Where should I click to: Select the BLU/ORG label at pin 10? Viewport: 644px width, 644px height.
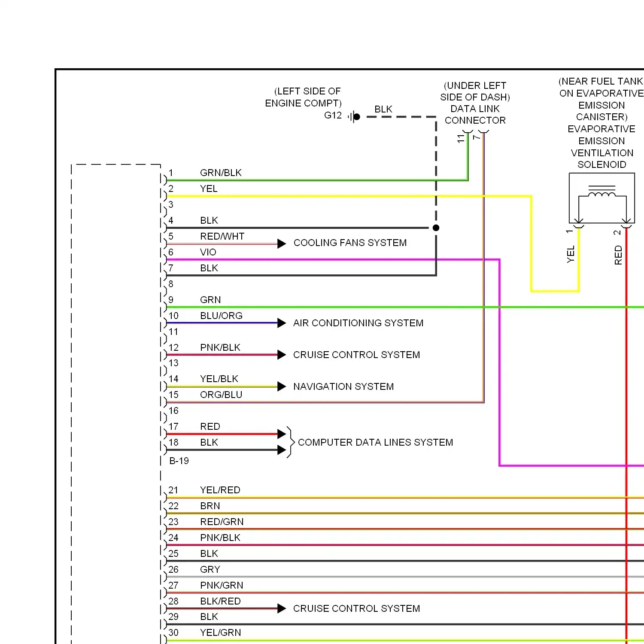tap(221, 316)
